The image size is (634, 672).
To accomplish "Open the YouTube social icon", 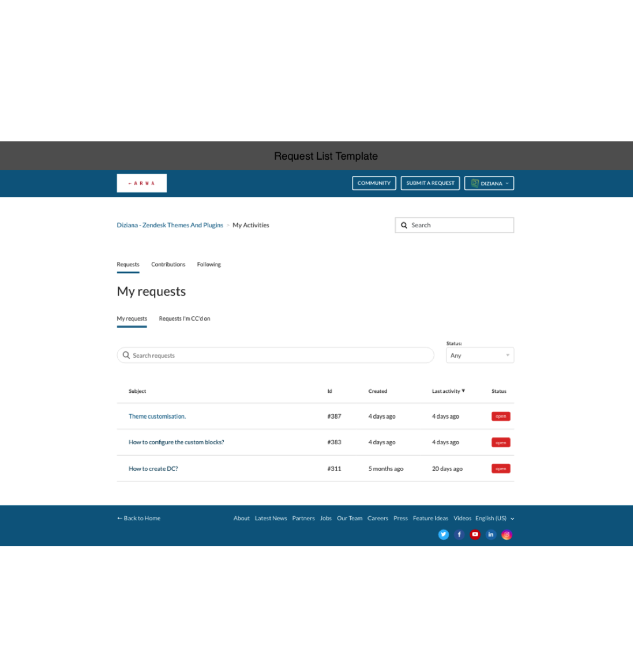I will coord(475,535).
